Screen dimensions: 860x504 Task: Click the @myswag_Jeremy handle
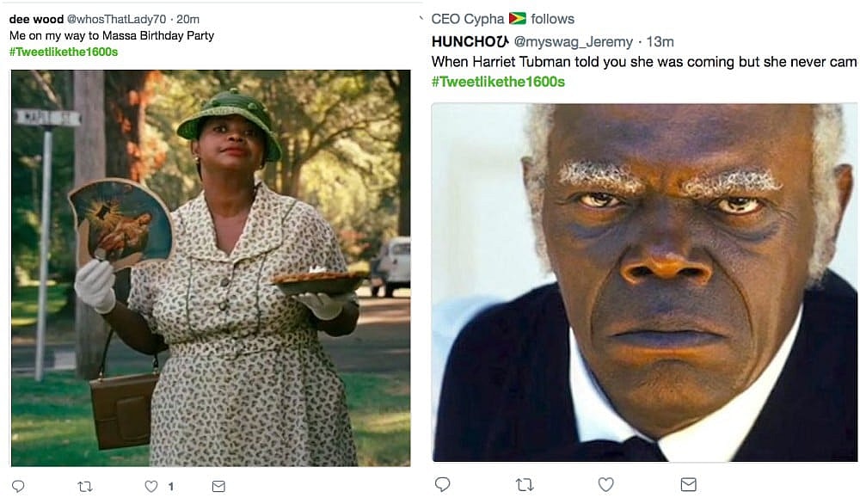[574, 41]
